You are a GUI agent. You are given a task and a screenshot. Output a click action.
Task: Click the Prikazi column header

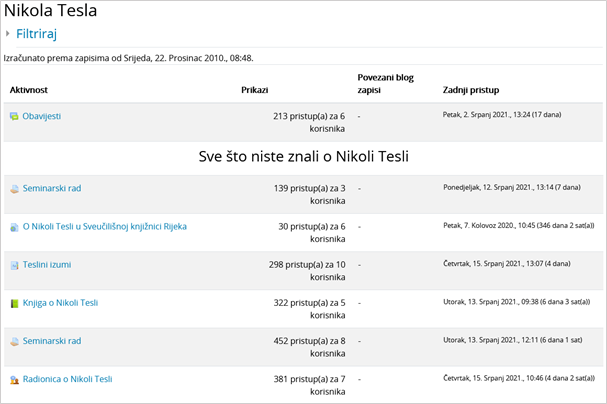(254, 90)
